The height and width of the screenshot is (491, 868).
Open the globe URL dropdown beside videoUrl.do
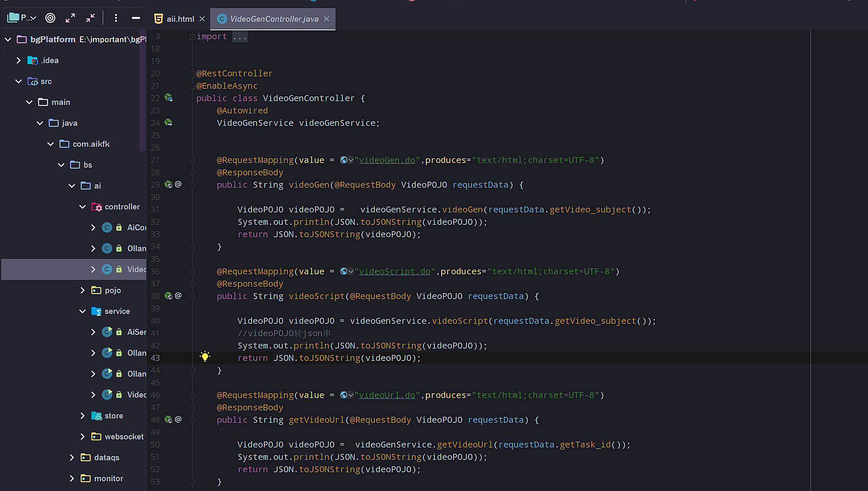point(347,395)
